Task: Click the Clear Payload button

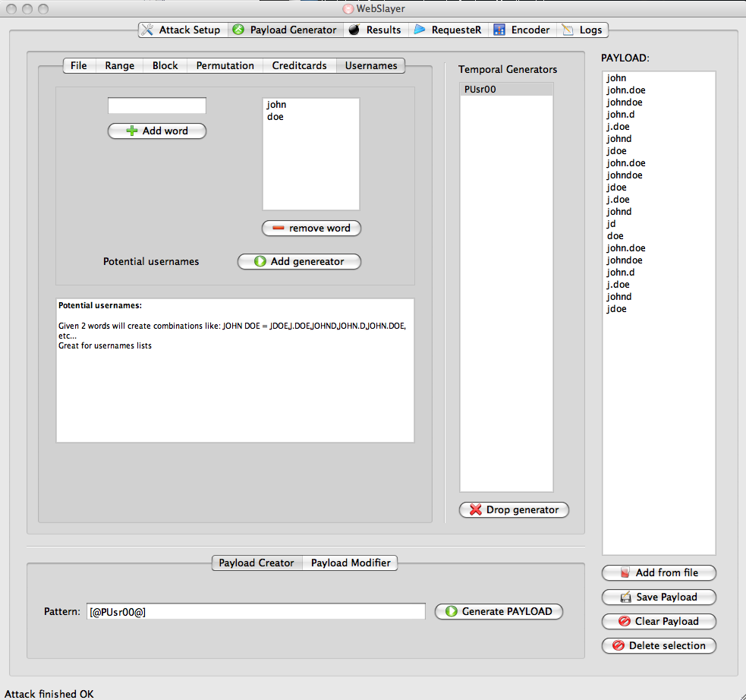Action: [x=659, y=622]
